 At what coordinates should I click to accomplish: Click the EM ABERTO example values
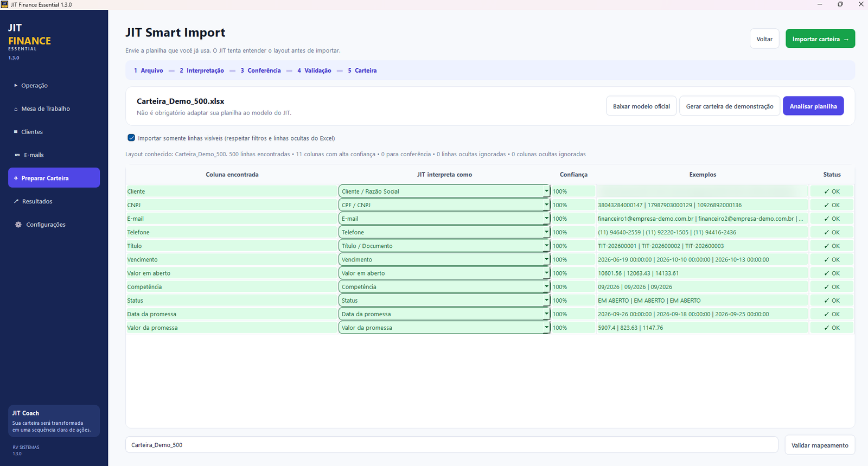(649, 301)
